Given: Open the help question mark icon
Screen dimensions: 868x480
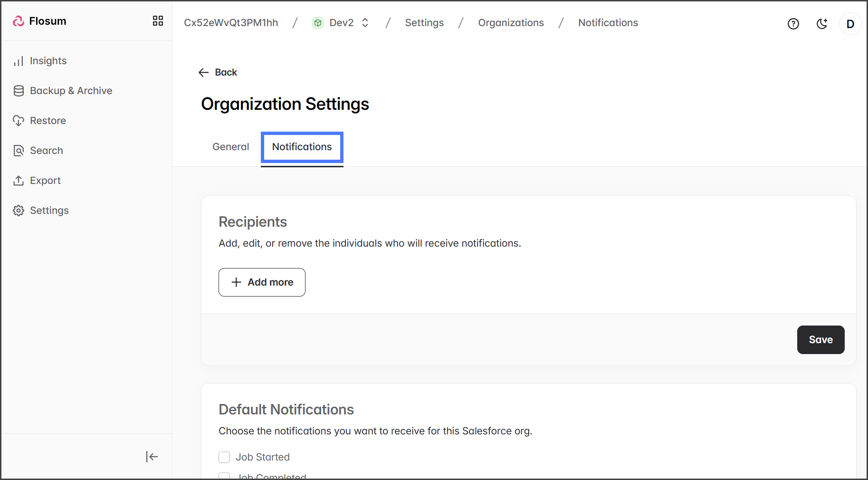Looking at the screenshot, I should click(793, 24).
